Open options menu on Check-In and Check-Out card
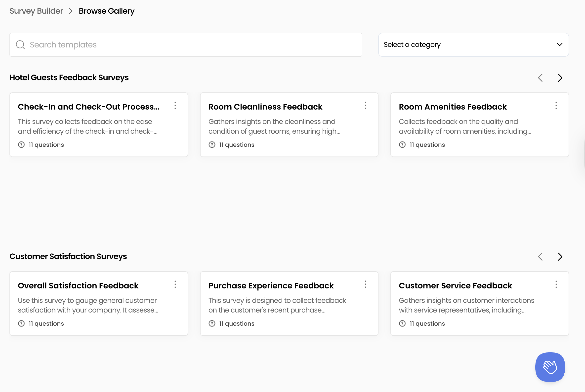Image resolution: width=585 pixels, height=392 pixels. point(175,106)
